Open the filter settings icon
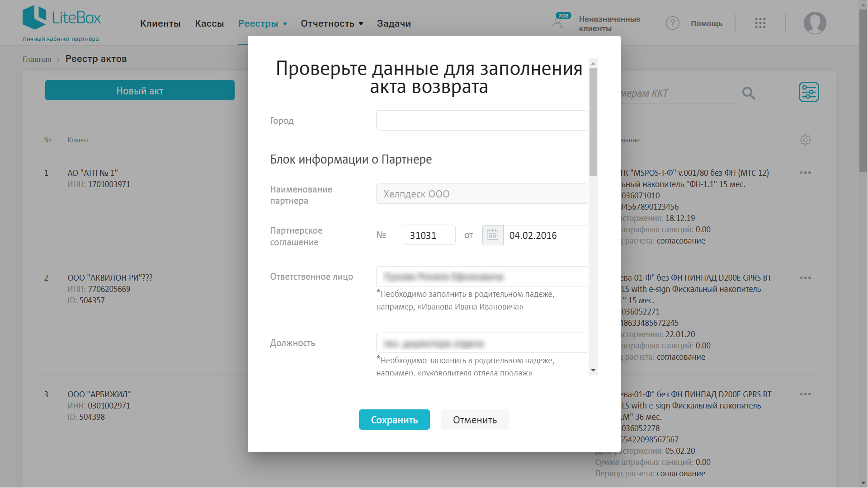 (x=809, y=92)
